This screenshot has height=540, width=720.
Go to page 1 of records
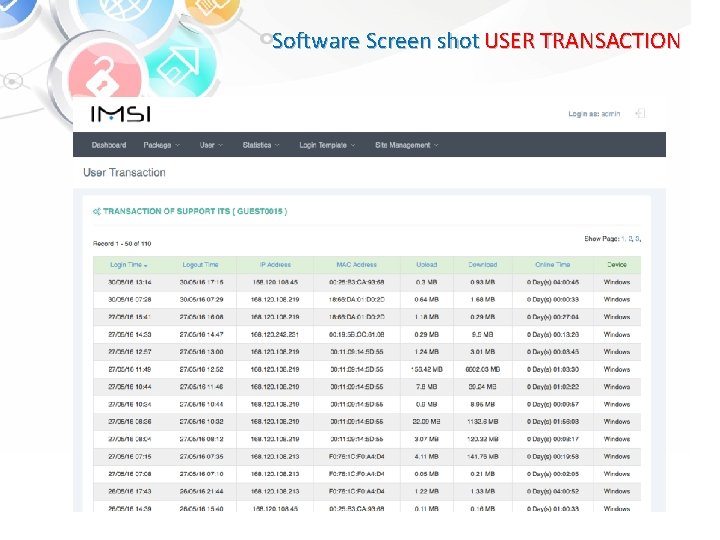623,239
